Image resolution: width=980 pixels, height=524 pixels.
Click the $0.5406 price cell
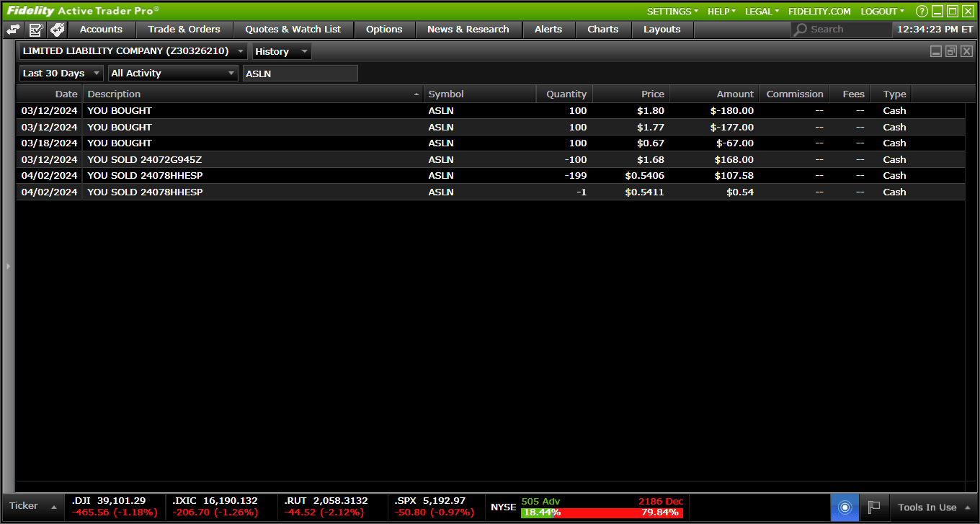pyautogui.click(x=643, y=176)
